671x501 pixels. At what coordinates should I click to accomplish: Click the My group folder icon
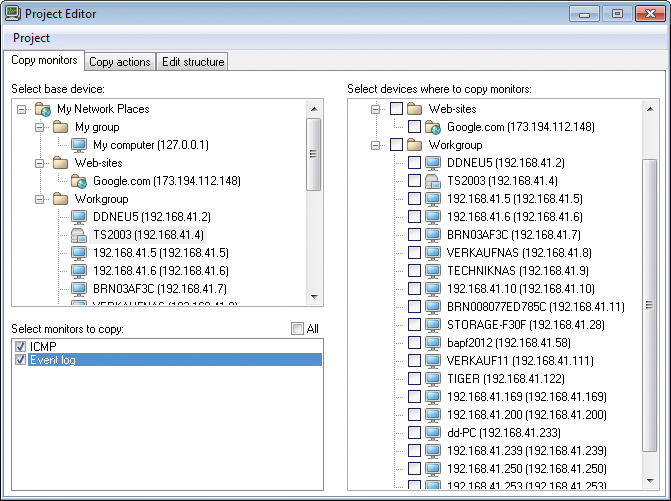tap(60, 127)
